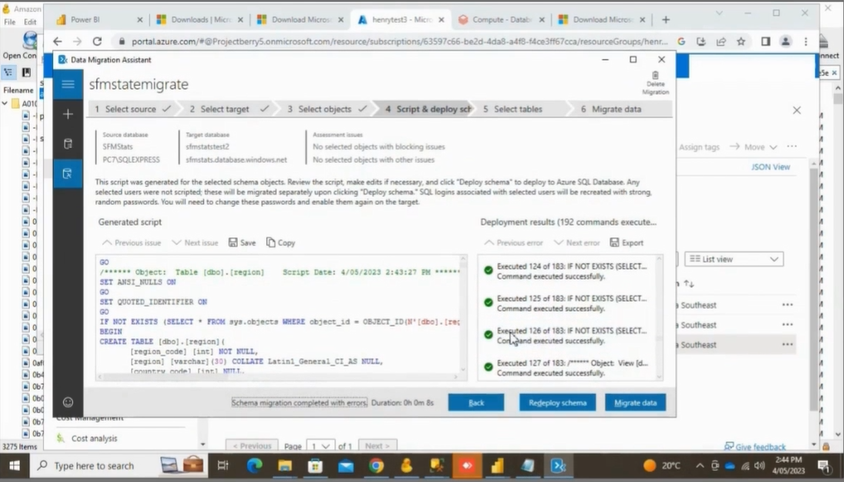
Task: Open Task View on the taskbar
Action: pyautogui.click(x=223, y=465)
